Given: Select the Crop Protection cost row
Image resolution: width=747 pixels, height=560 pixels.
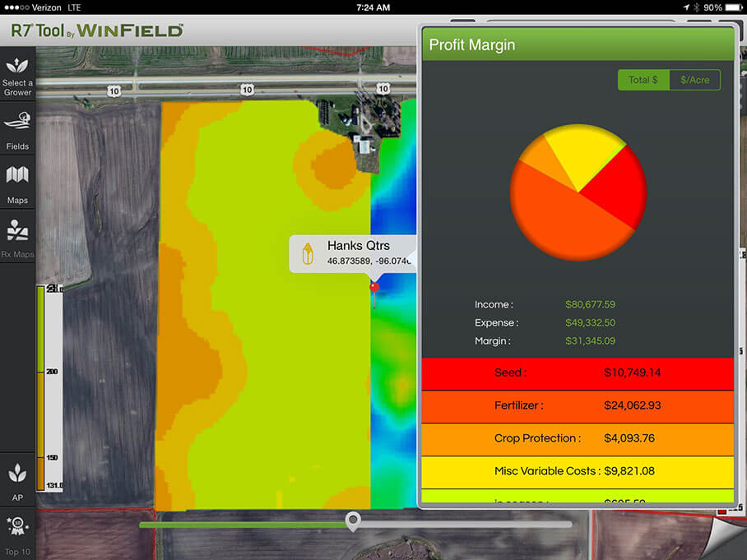Looking at the screenshot, I should click(x=577, y=439).
